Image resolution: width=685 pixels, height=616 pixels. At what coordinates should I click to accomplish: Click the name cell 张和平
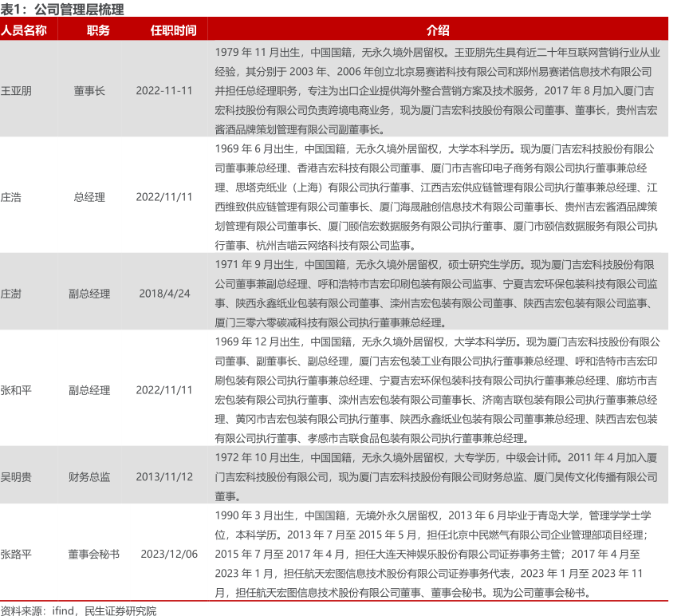(x=17, y=390)
